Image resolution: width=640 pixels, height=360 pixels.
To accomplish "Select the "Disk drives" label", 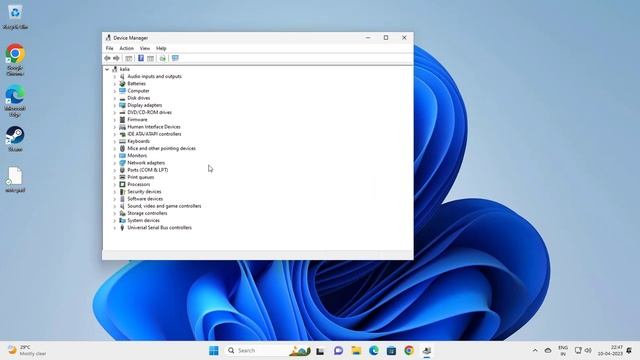I will pos(139,98).
